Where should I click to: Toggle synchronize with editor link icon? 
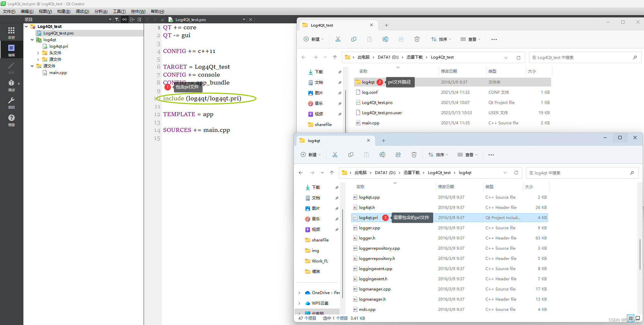tap(125, 19)
